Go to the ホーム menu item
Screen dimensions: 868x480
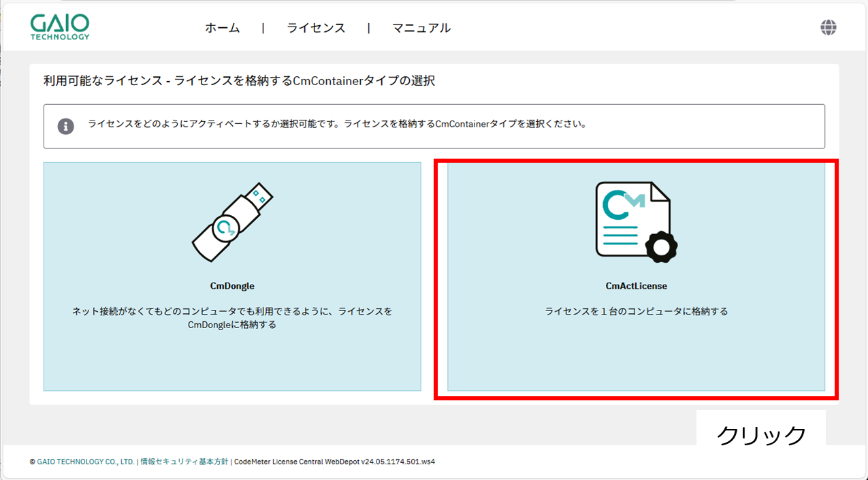pos(223,28)
